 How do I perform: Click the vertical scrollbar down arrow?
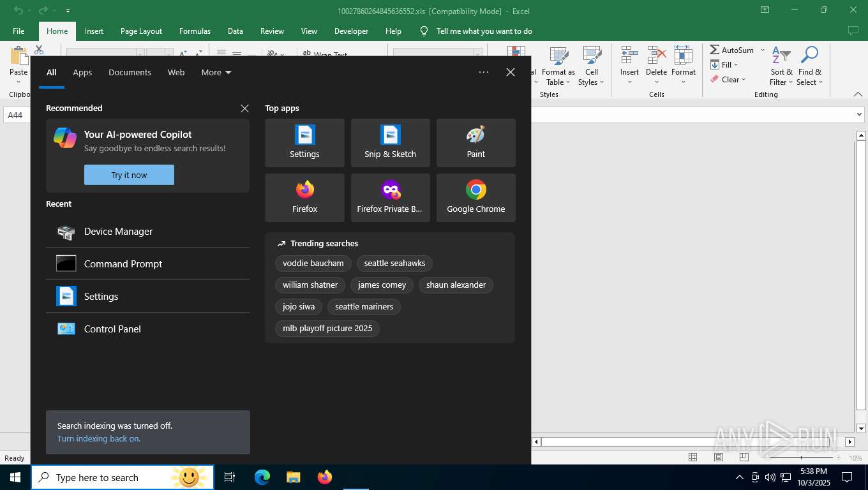click(x=861, y=429)
